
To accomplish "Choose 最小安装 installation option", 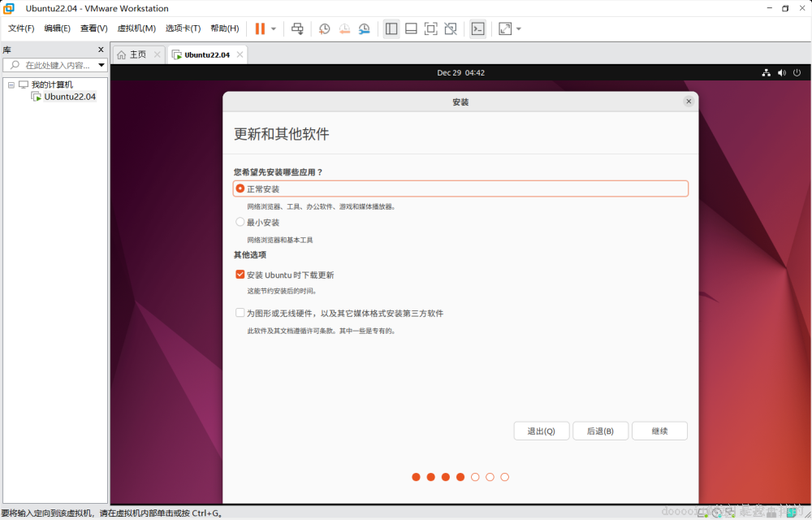I will (x=240, y=221).
